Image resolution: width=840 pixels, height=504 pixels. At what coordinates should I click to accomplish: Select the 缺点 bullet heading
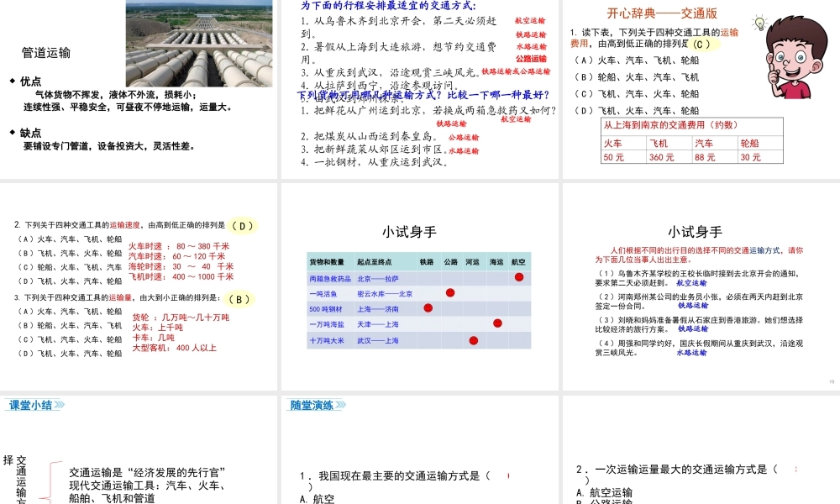click(30, 133)
